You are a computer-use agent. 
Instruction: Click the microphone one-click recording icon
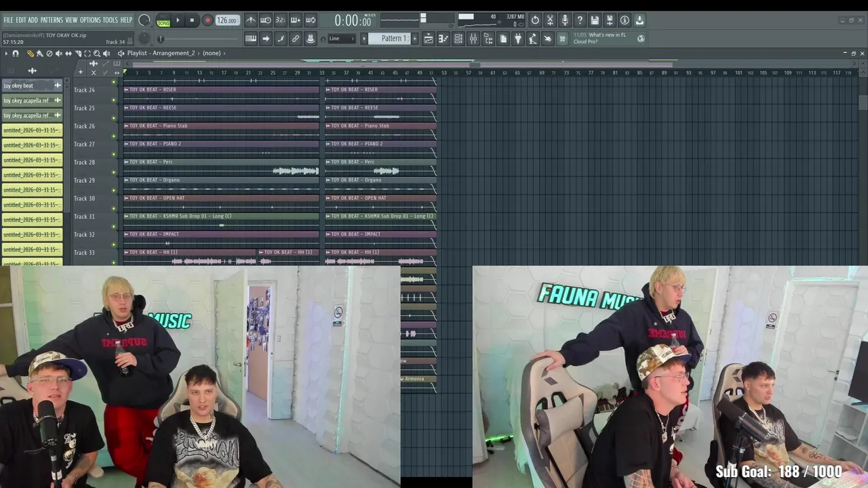coord(565,20)
